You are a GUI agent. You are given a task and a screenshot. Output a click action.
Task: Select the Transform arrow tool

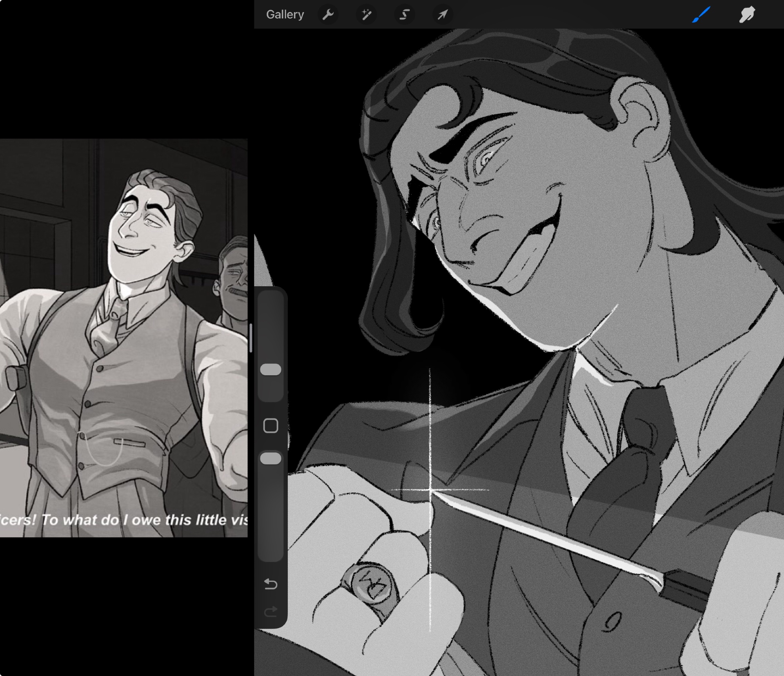443,15
